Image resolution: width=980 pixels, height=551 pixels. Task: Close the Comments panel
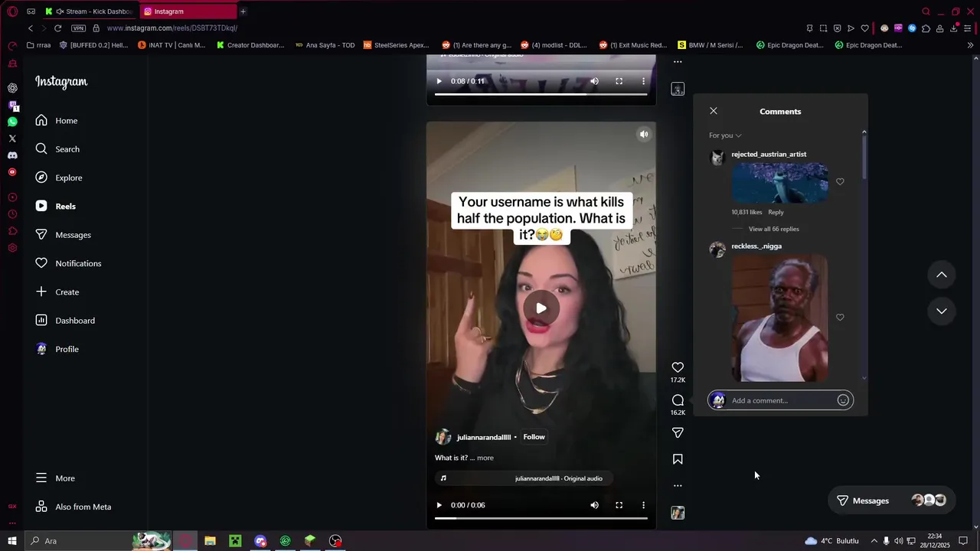pos(714,111)
